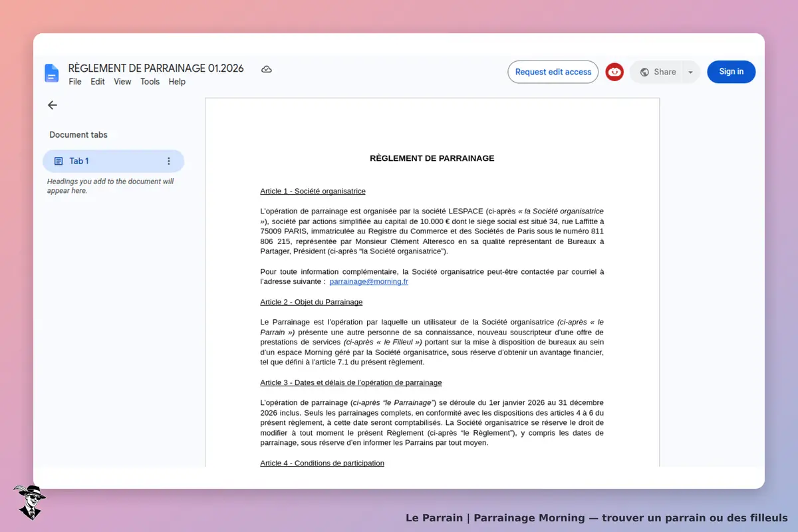The height and width of the screenshot is (532, 798).
Task: Click Article 2 - Objet du Parrainage heading
Action: (x=311, y=302)
